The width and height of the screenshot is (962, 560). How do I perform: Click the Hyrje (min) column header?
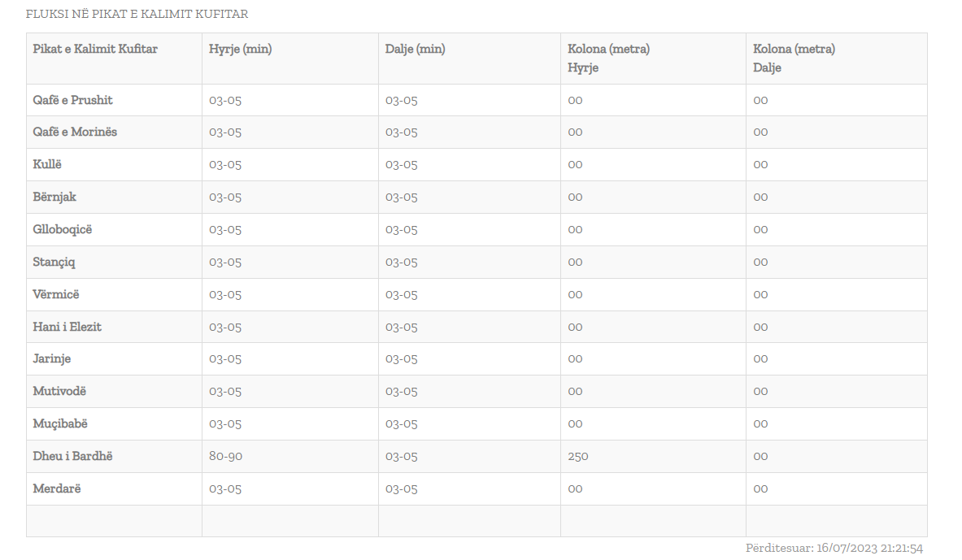241,49
